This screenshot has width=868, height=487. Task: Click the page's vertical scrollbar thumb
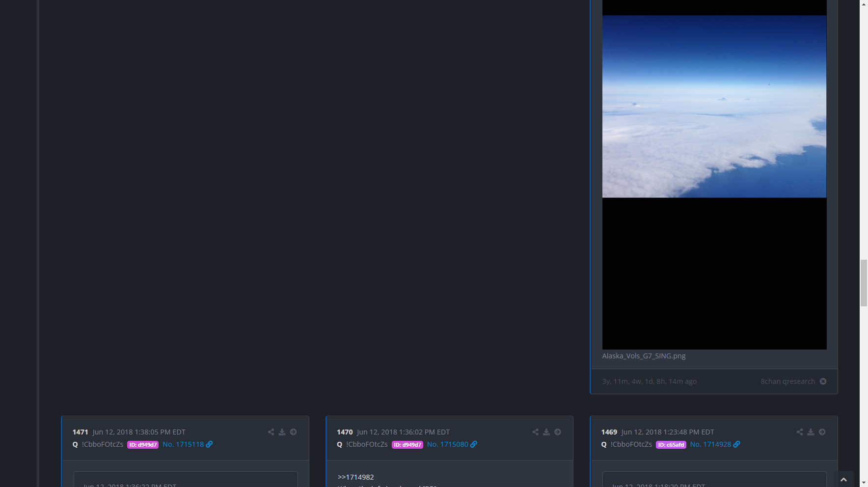tap(864, 283)
